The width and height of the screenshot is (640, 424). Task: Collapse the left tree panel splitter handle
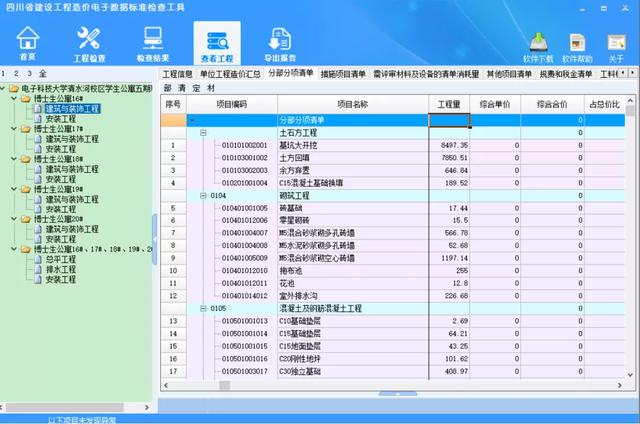click(x=154, y=239)
